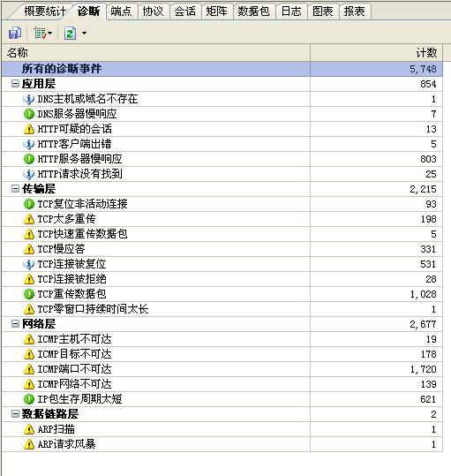Collapse the 网络层 tree group
The image size is (451, 476).
(x=15, y=324)
